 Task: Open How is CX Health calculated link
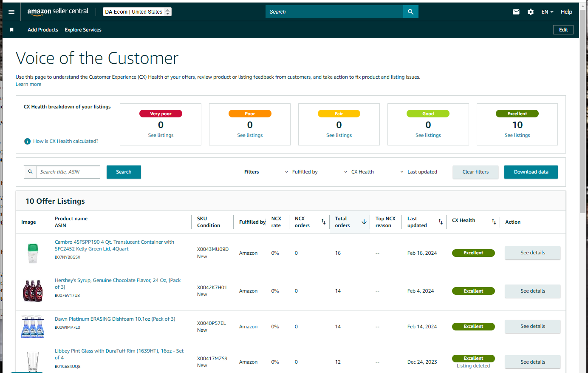(66, 141)
